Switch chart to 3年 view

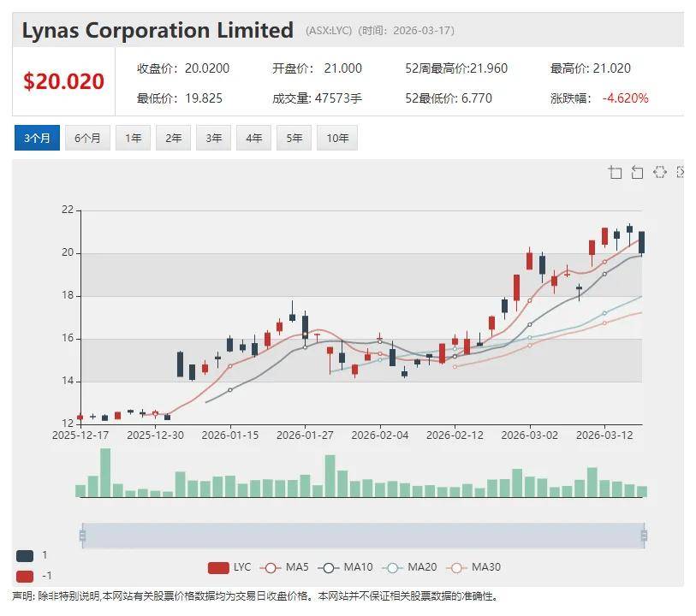click(x=213, y=138)
